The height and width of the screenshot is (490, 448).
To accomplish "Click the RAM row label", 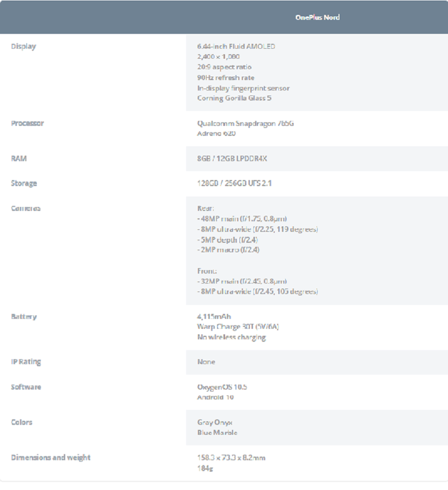I will coord(19,158).
